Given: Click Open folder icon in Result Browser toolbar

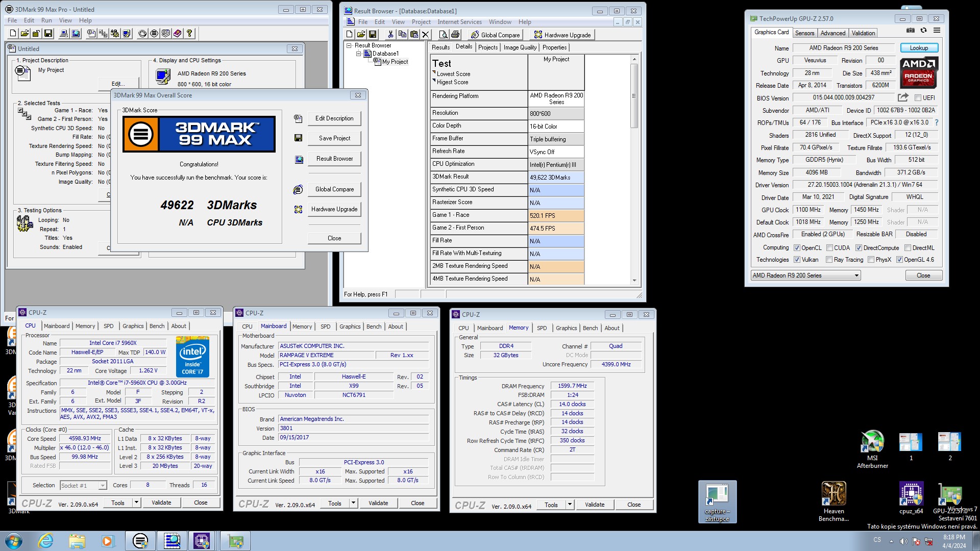Looking at the screenshot, I should point(361,35).
